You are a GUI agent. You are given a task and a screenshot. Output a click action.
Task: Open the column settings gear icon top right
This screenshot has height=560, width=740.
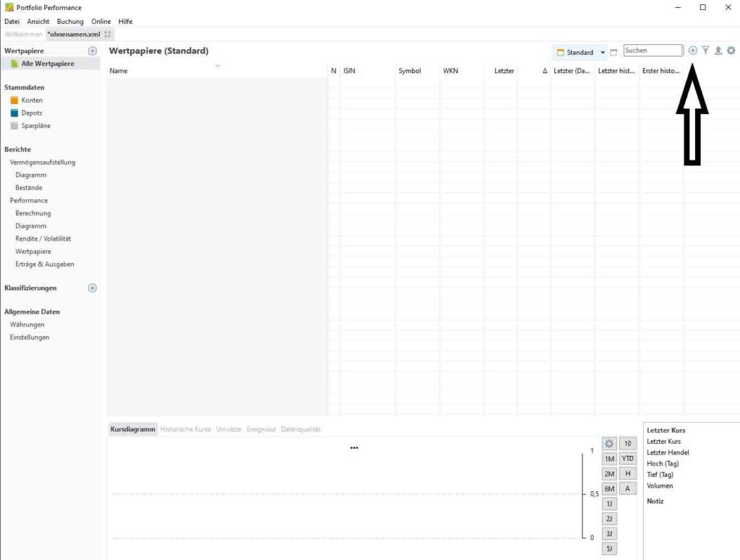[x=731, y=51]
